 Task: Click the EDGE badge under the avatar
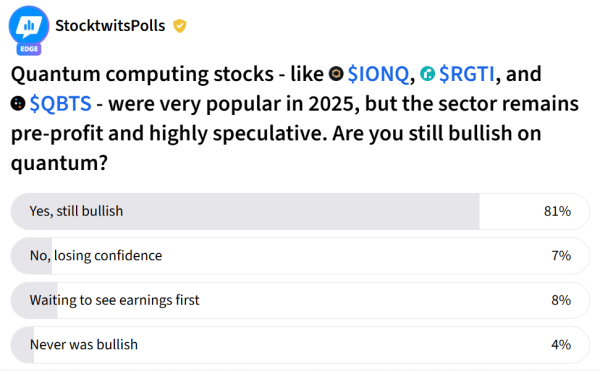(29, 49)
